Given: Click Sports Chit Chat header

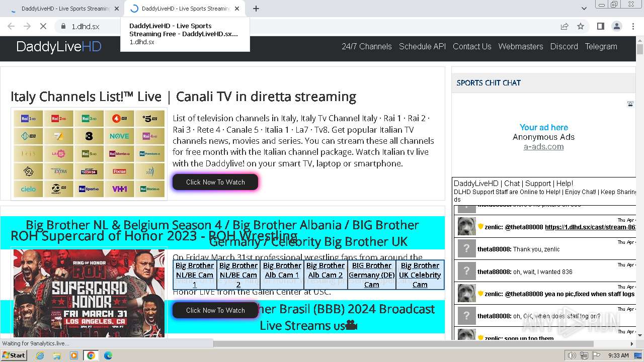Looking at the screenshot, I should point(489,83).
